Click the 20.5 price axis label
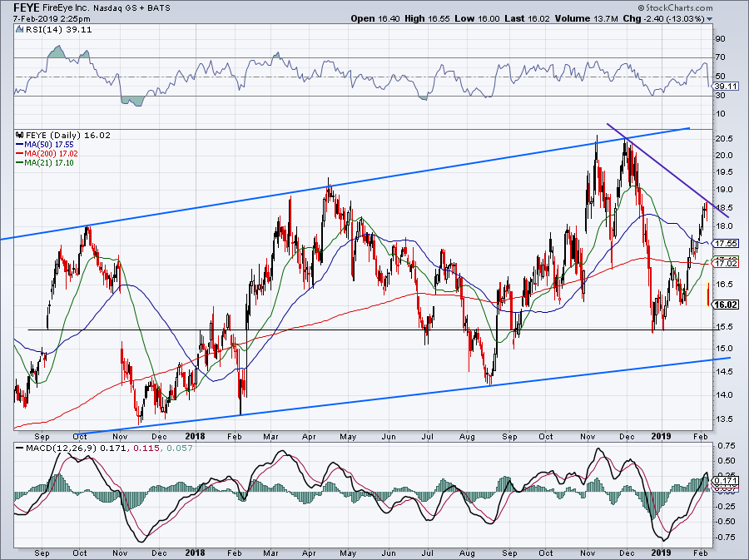 point(724,138)
